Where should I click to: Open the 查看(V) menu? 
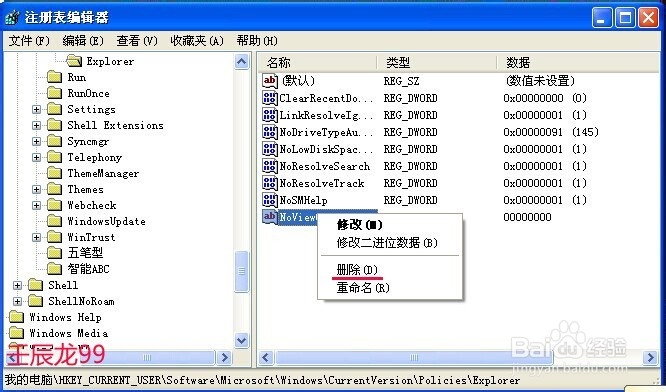137,41
